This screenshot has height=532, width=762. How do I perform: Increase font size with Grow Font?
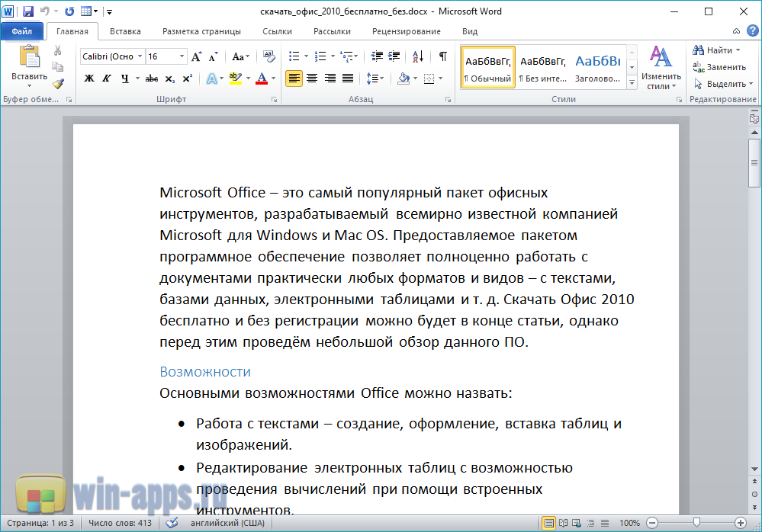click(197, 56)
